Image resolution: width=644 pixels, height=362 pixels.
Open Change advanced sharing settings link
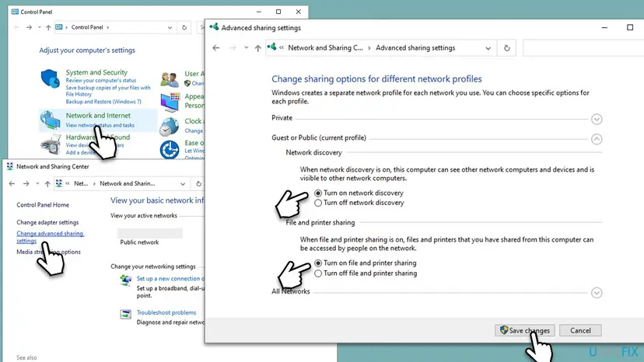[x=50, y=237]
